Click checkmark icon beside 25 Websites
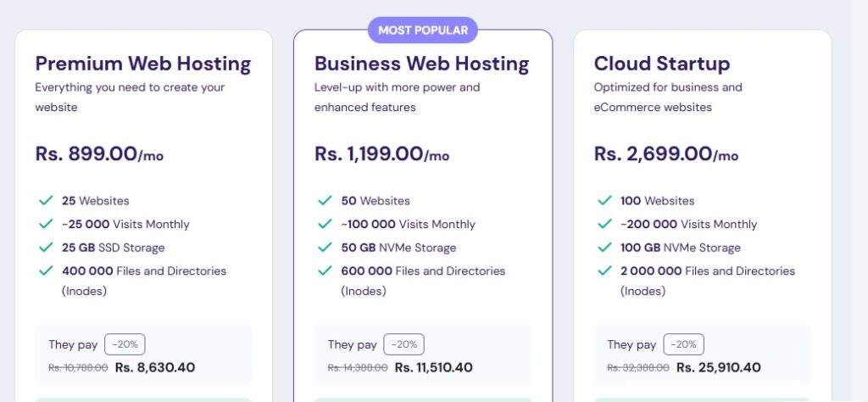Viewport: 868px width, 402px height. click(x=46, y=201)
